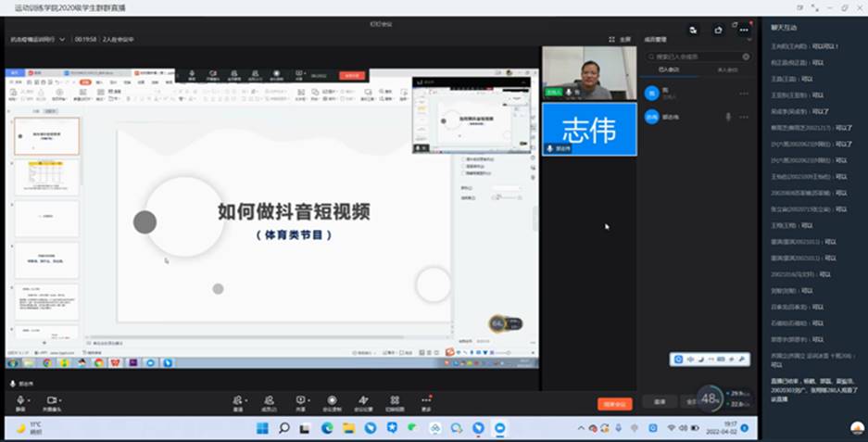The width and height of the screenshot is (868, 442).
Task: Switch to the joined members tab
Action: coord(668,69)
